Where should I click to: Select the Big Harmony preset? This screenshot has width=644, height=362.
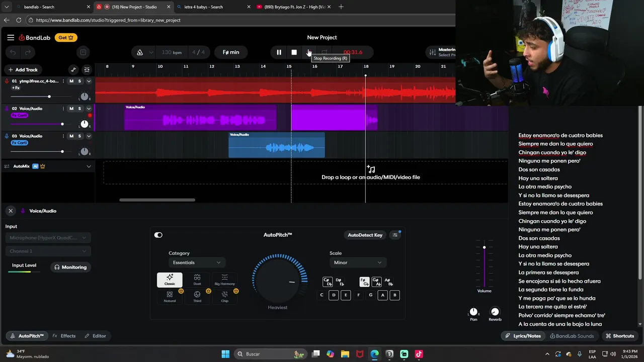click(224, 280)
